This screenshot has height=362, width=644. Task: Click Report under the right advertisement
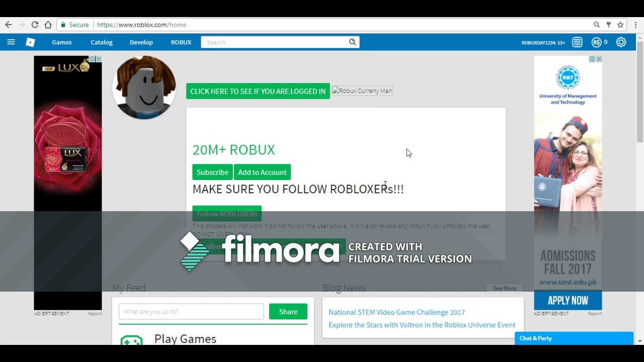coord(595,314)
